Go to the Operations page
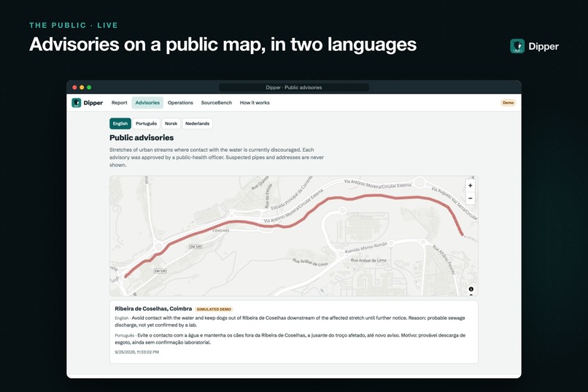The image size is (588, 392). coord(180,103)
